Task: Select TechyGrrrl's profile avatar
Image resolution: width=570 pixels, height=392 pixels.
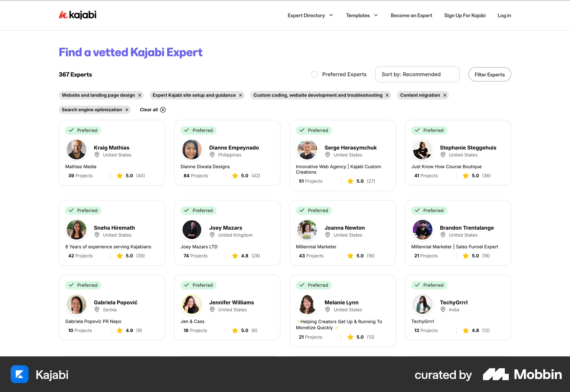Action: [422, 304]
